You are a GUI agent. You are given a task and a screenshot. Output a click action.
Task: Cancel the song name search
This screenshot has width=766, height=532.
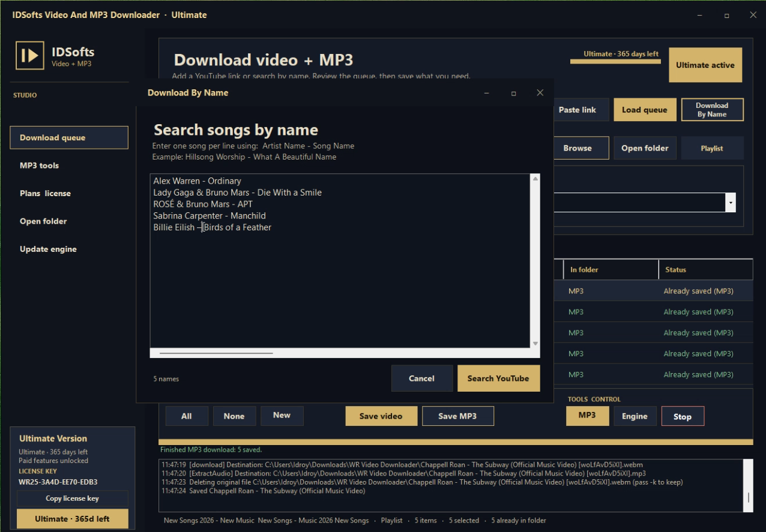(x=421, y=378)
